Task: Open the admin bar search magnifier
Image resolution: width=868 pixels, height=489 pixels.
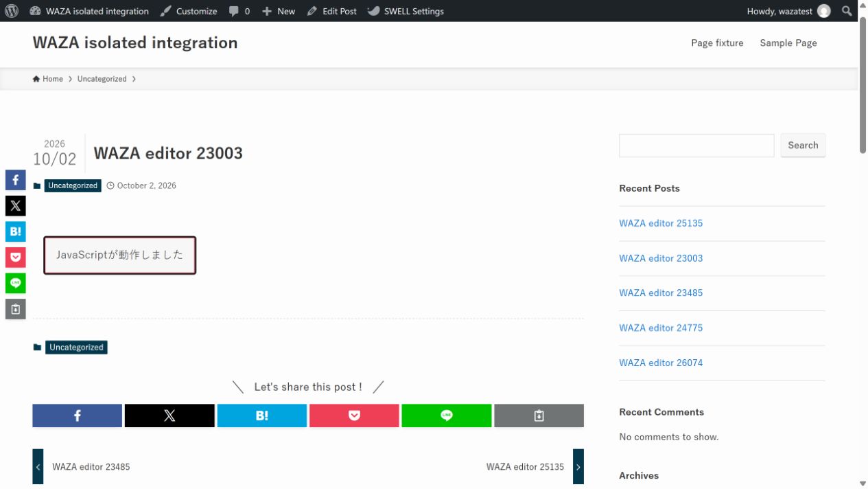Action: pyautogui.click(x=847, y=11)
